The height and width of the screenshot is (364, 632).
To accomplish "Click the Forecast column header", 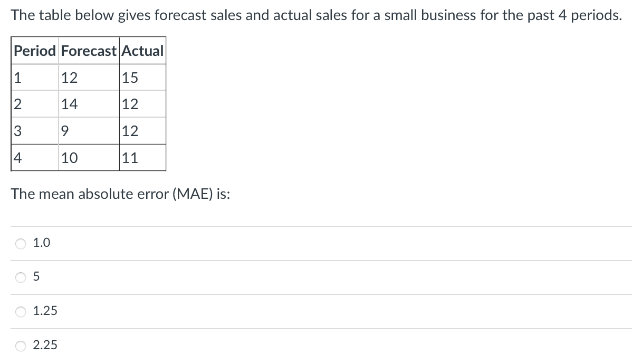I will click(x=88, y=51).
